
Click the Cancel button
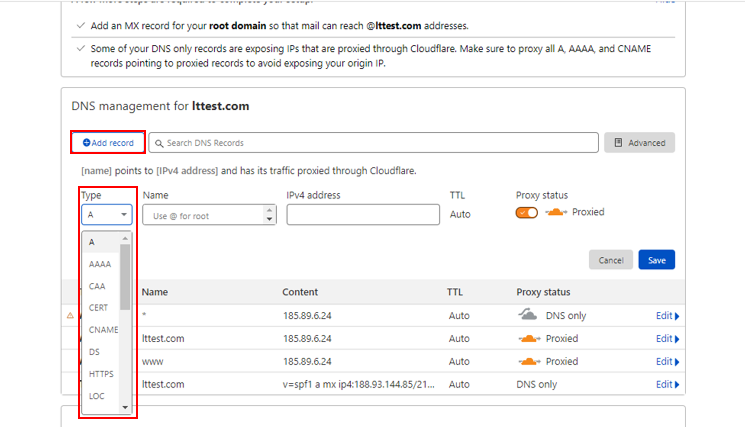(611, 260)
